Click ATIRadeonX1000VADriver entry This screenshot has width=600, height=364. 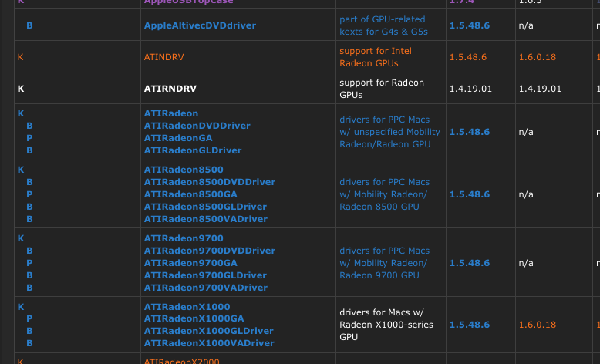[209, 343]
